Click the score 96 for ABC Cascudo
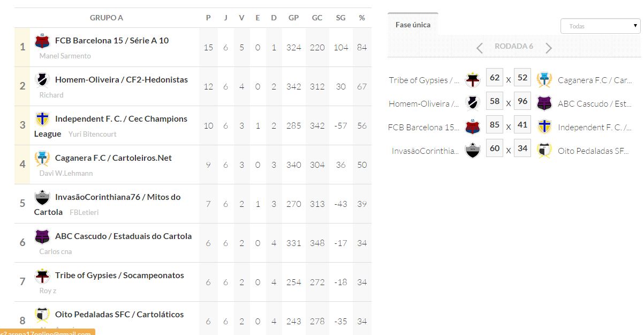Image resolution: width=644 pixels, height=335 pixels. [x=522, y=101]
